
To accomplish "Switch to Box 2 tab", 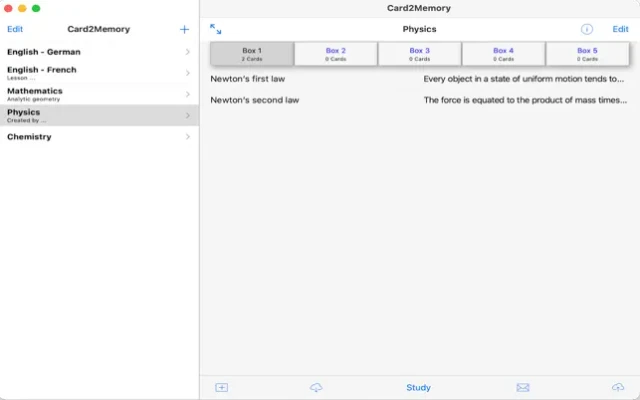I will pos(336,54).
